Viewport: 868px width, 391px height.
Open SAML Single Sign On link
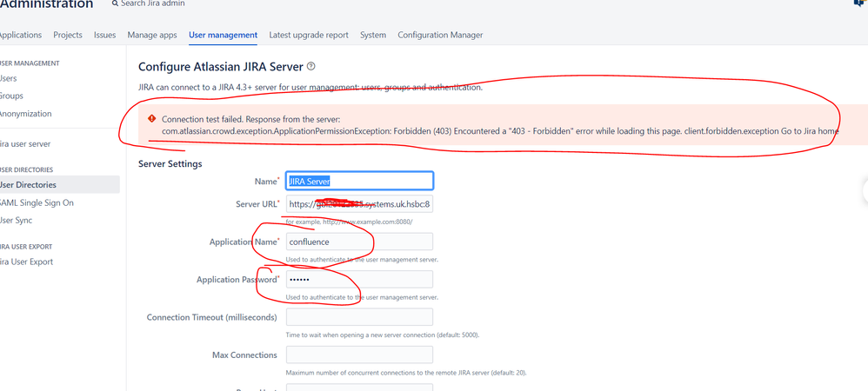[37, 203]
